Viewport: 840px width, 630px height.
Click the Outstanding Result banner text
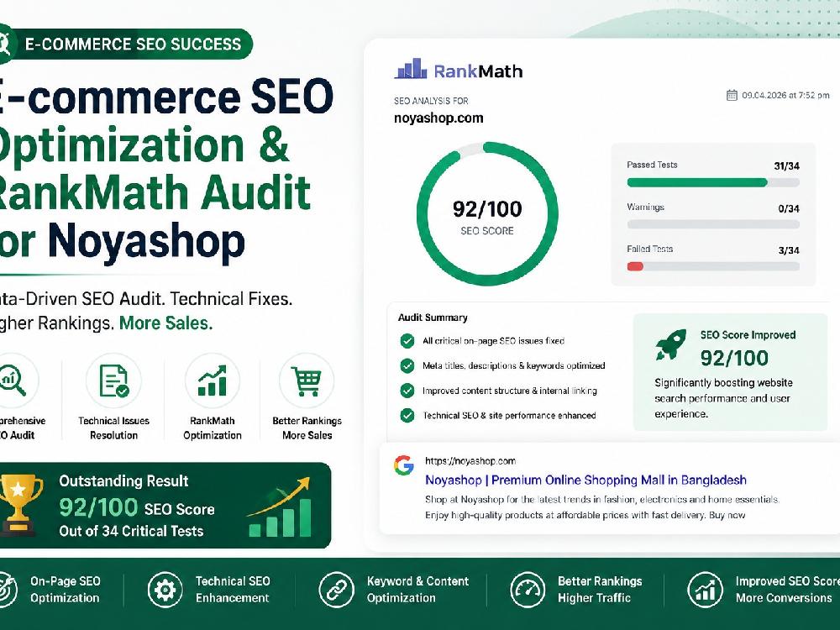tap(123, 481)
